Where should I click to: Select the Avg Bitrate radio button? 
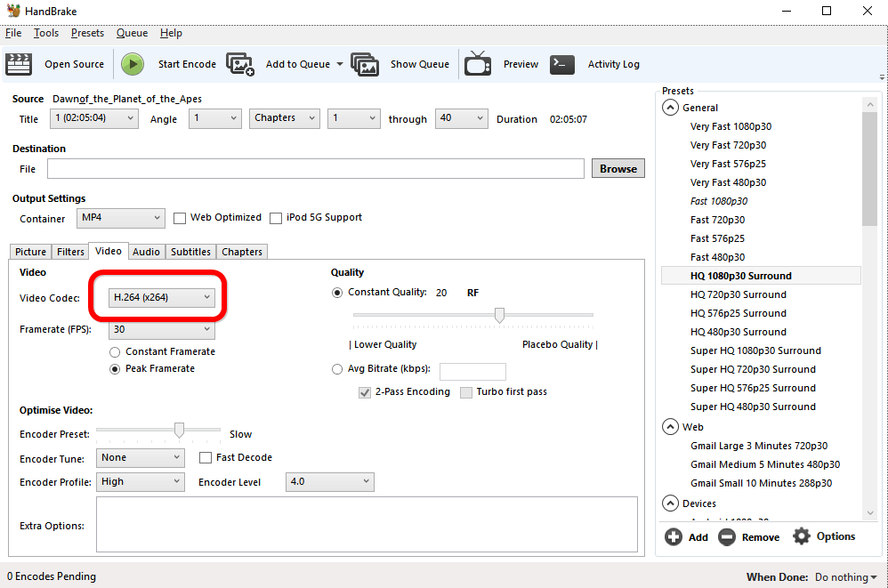[337, 369]
